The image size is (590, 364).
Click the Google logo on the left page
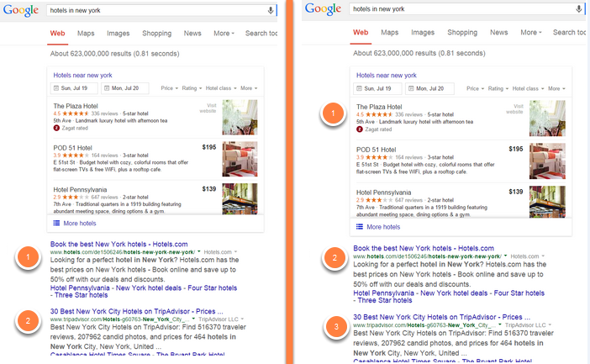point(21,11)
